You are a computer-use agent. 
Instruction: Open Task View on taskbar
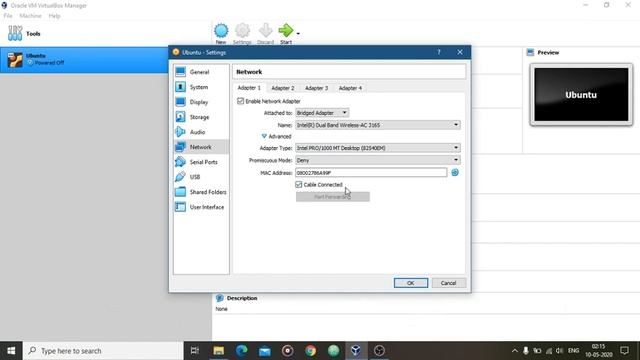click(195, 351)
